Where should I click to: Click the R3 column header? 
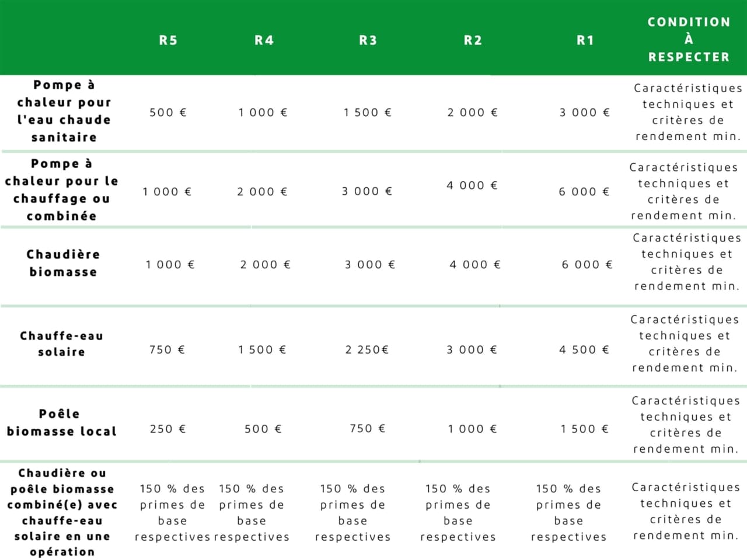click(368, 40)
